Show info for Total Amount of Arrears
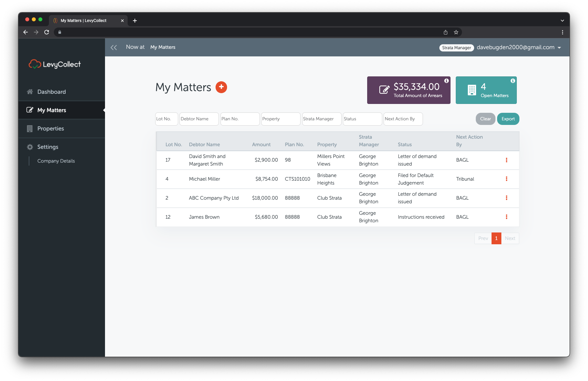The width and height of the screenshot is (588, 381). pos(446,81)
